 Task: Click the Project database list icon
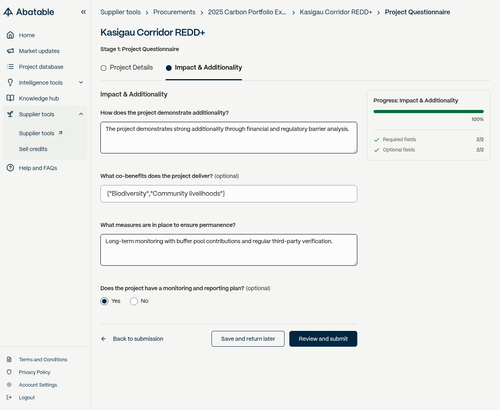(x=10, y=67)
